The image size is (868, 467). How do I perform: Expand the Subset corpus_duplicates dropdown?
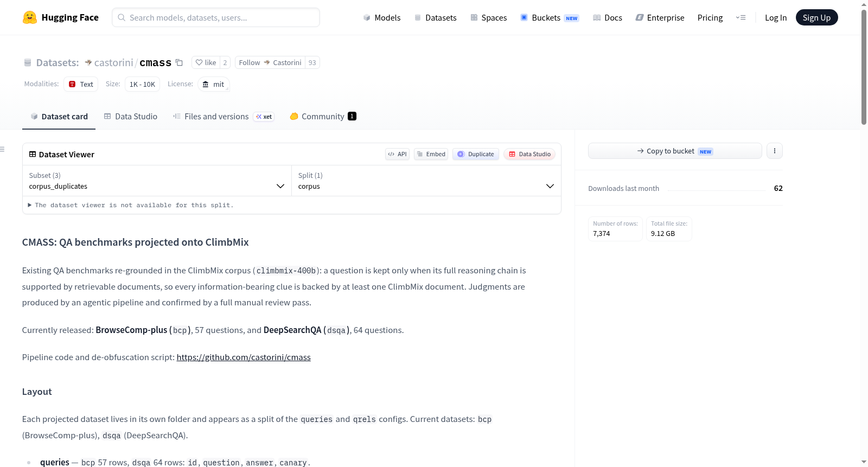157,181
